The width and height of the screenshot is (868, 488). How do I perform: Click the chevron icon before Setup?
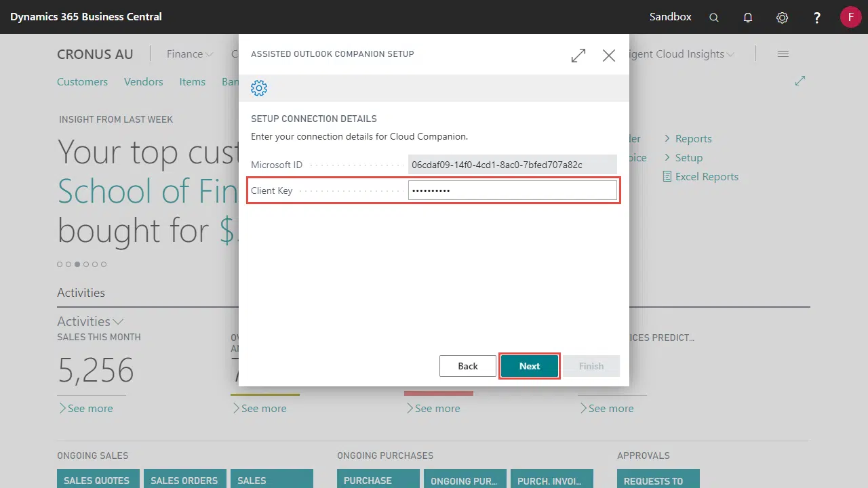pyautogui.click(x=667, y=157)
